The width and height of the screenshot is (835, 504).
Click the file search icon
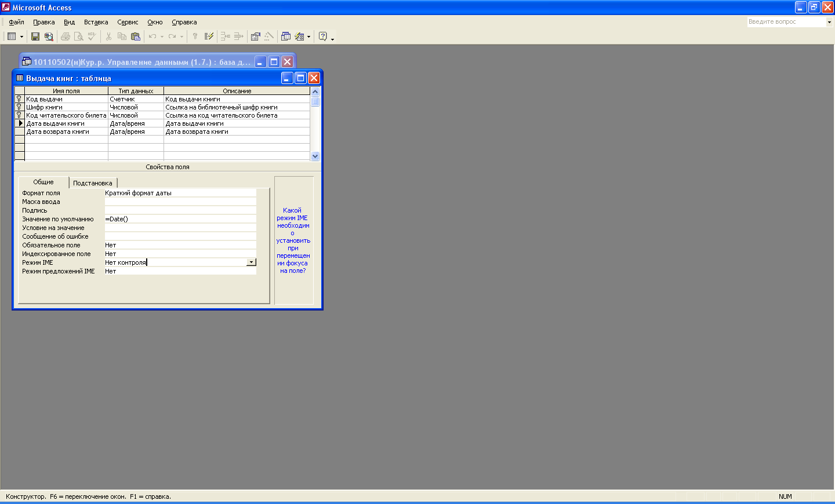[x=49, y=36]
